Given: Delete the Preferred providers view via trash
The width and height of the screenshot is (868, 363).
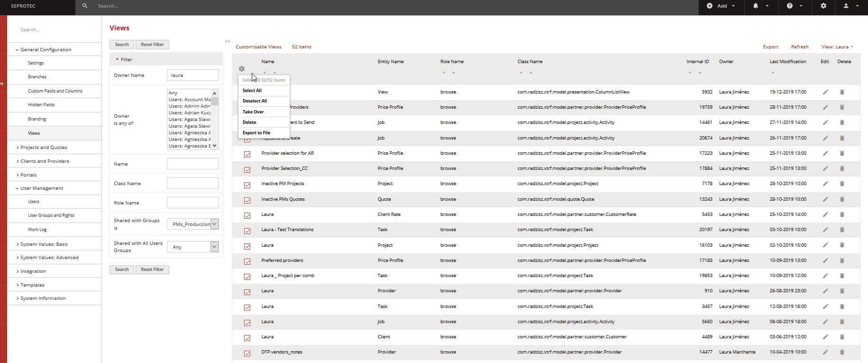Looking at the screenshot, I should [x=842, y=261].
